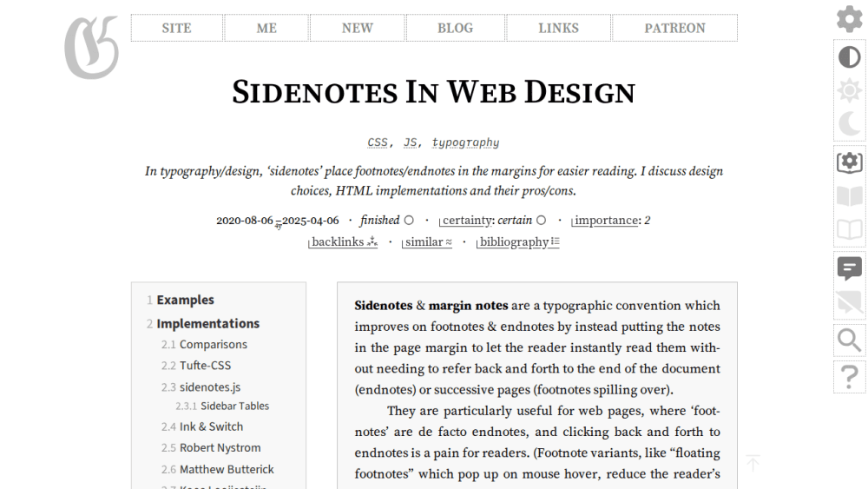Select auto reader mode icon

849,162
